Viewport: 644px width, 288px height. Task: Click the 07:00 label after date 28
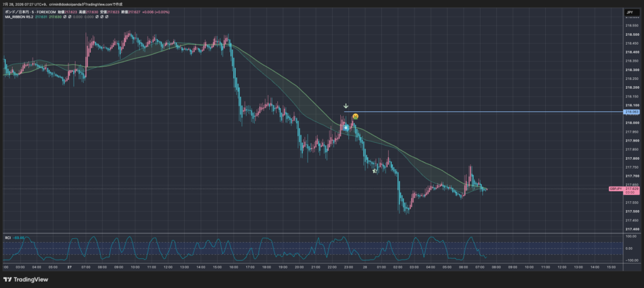coord(479,267)
